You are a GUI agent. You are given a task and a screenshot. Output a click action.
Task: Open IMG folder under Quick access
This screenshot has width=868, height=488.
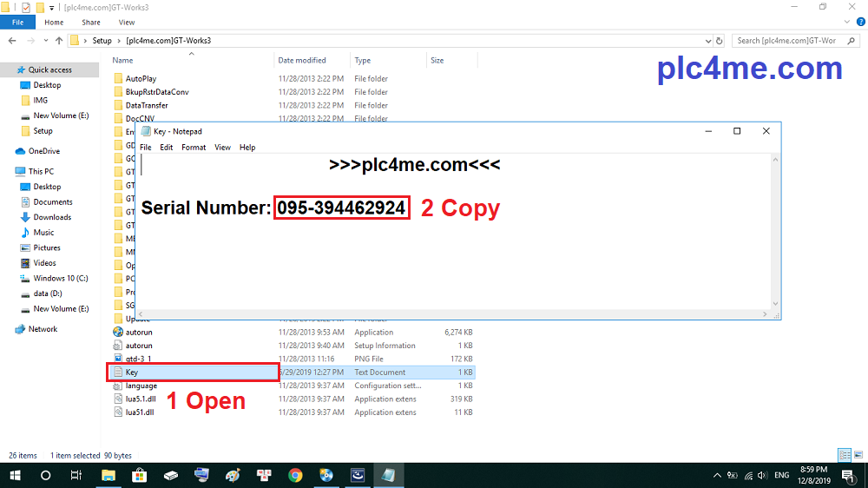click(41, 100)
